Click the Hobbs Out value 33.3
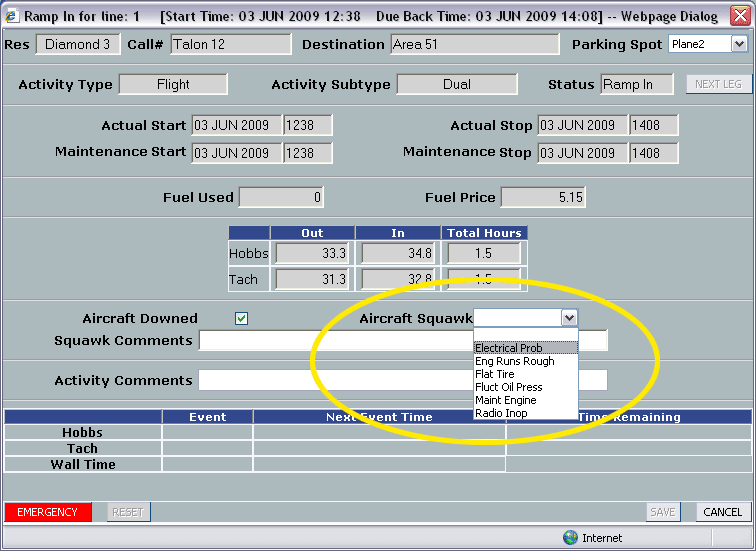 coord(312,253)
